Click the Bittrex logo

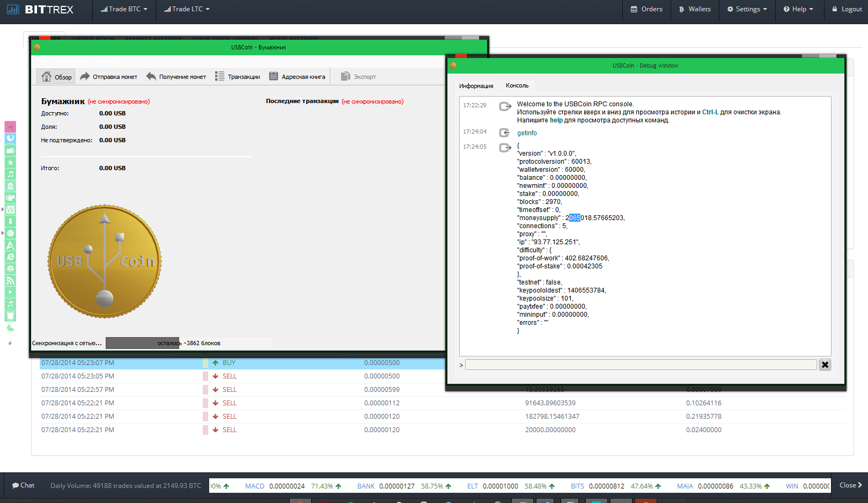(x=40, y=9)
